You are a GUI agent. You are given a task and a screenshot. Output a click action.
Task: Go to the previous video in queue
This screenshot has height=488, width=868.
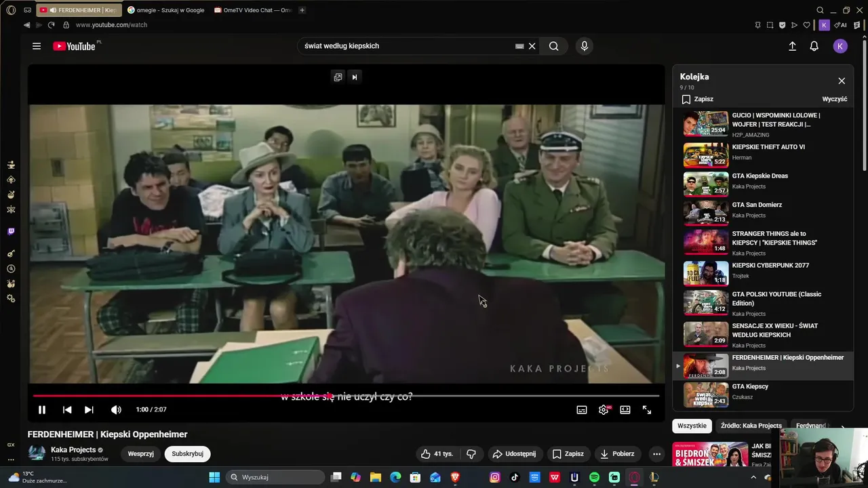click(x=67, y=409)
